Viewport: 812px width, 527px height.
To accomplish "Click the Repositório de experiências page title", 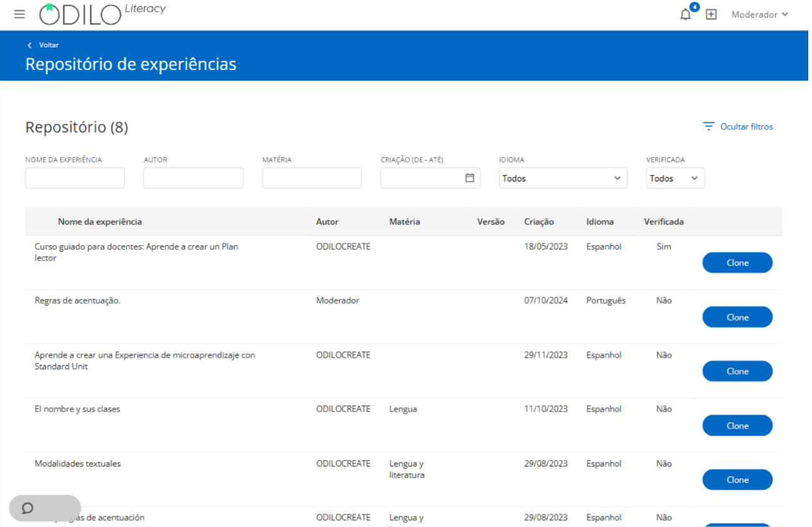I will [131, 64].
